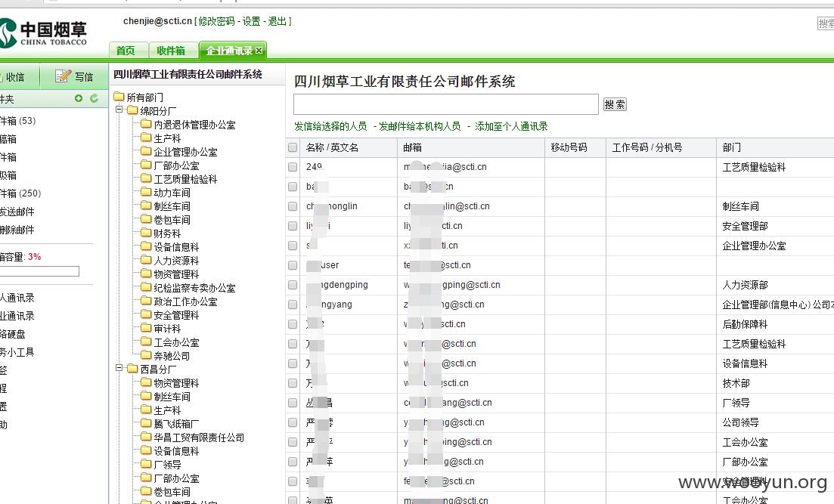Screen dimensions: 834x504
Task: Click the 绵阳分厂 folder icon
Action: 132,110
